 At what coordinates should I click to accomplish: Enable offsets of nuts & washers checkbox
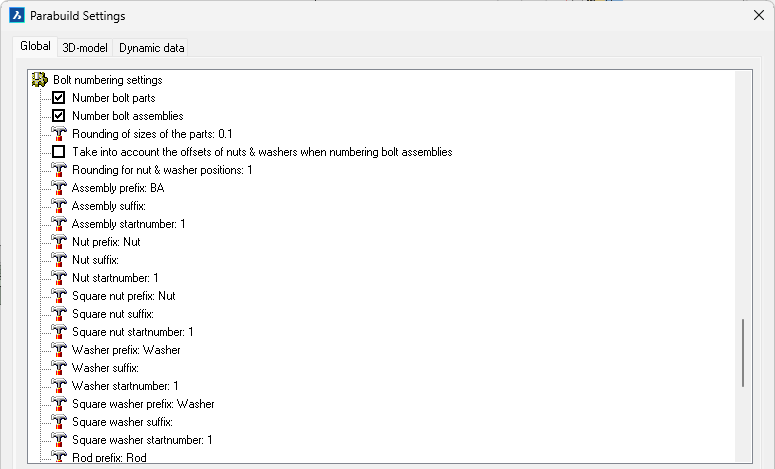tap(59, 152)
